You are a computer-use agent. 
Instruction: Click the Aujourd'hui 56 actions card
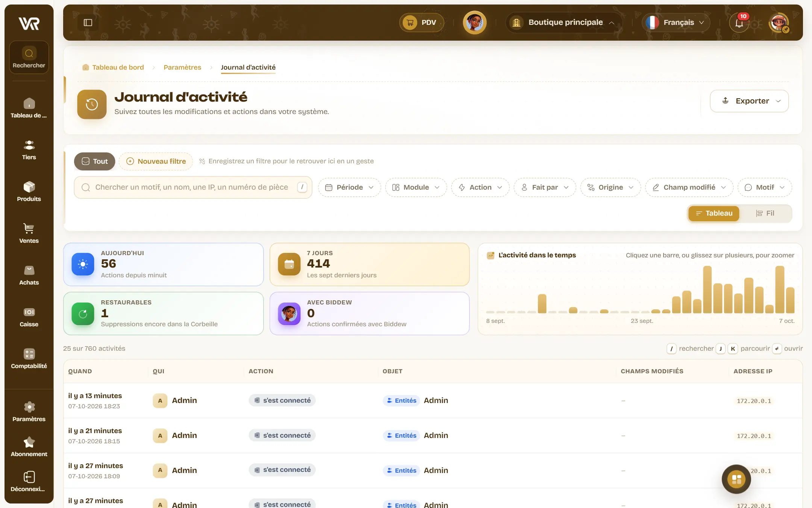164,264
